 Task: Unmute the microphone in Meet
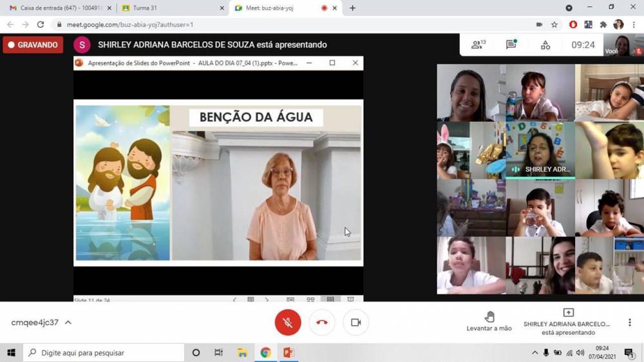click(x=288, y=323)
